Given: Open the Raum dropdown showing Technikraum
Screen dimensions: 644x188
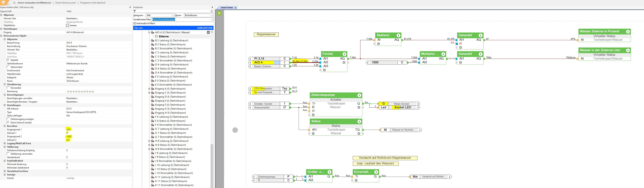Looking at the screenshot, I should click(x=198, y=15).
